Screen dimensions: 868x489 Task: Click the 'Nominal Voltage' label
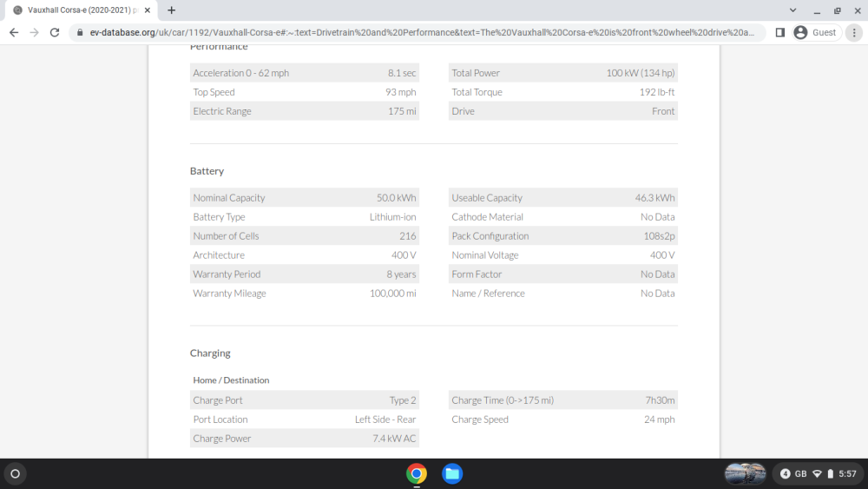[485, 255]
